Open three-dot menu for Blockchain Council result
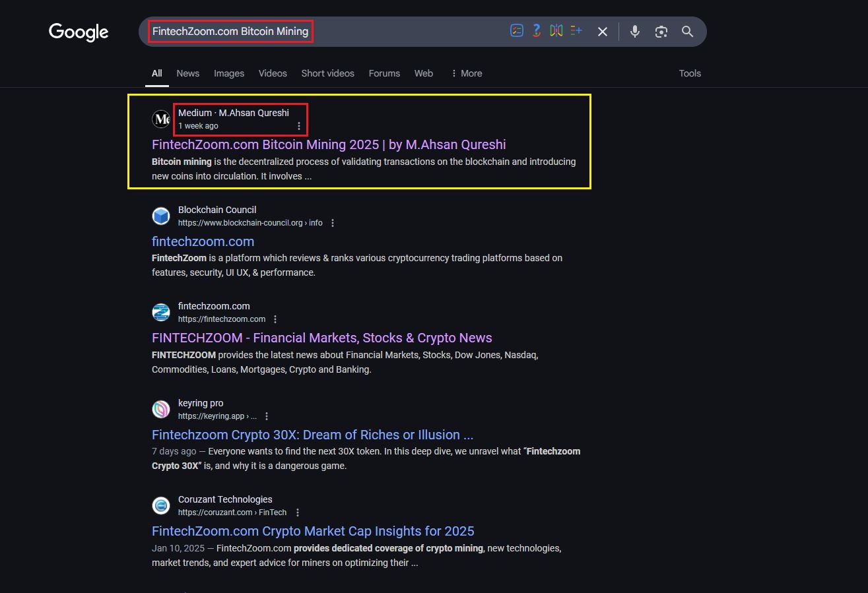Screen dimensions: 868x593 [333, 223]
